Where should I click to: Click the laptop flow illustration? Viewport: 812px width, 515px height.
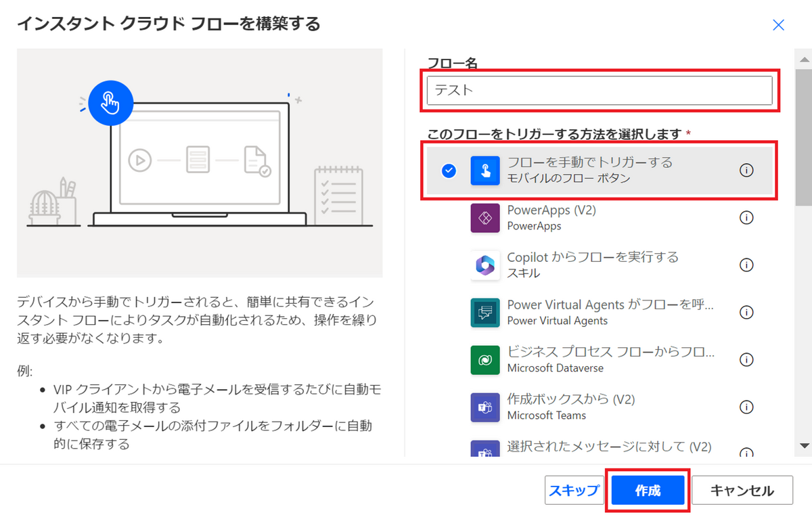200,163
